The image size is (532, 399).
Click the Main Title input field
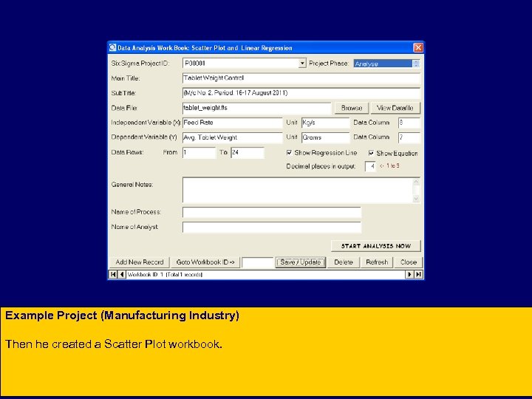click(301, 78)
